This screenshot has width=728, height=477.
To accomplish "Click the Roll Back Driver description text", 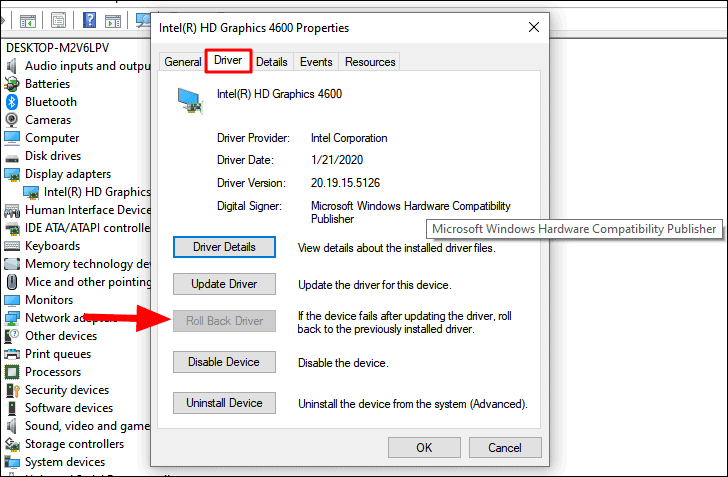I will pyautogui.click(x=404, y=322).
